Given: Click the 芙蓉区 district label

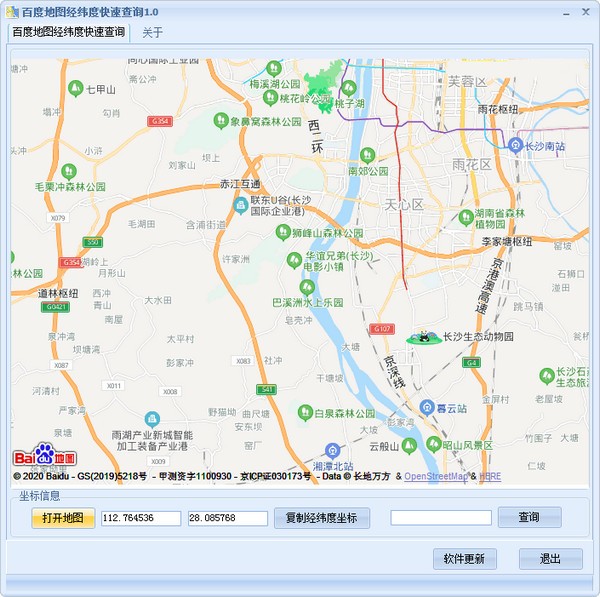Looking at the screenshot, I should coord(467,81).
